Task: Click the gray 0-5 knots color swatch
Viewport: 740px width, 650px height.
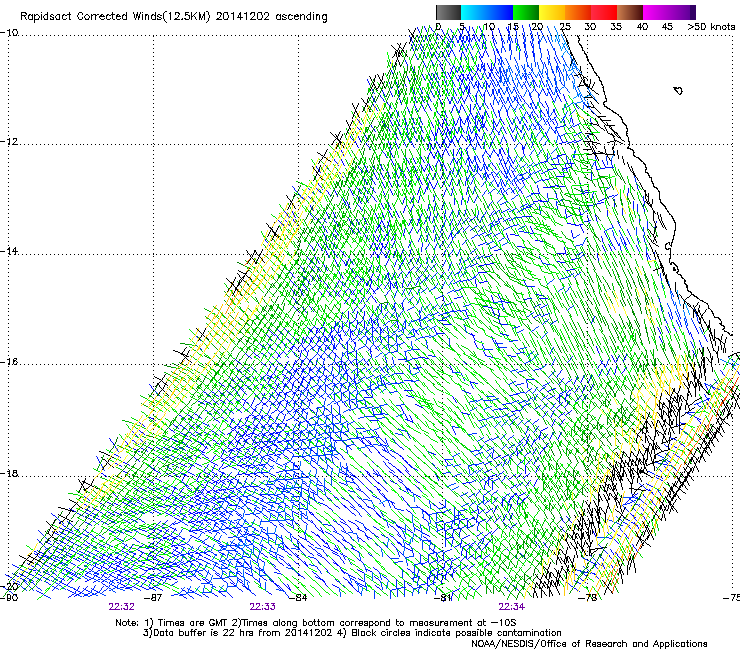Action: pos(448,12)
